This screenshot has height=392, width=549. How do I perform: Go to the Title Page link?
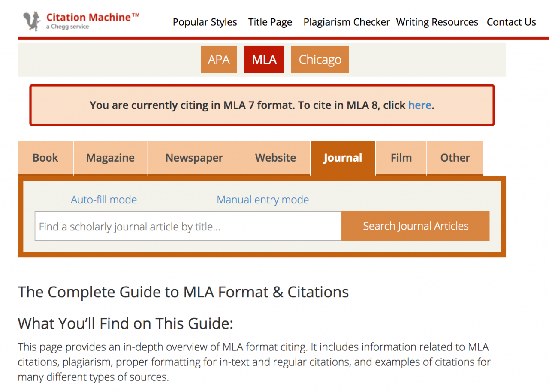click(270, 22)
